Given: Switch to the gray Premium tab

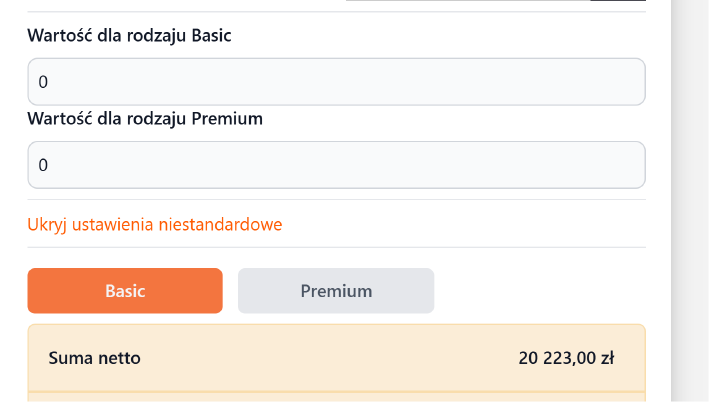Looking at the screenshot, I should (336, 291).
